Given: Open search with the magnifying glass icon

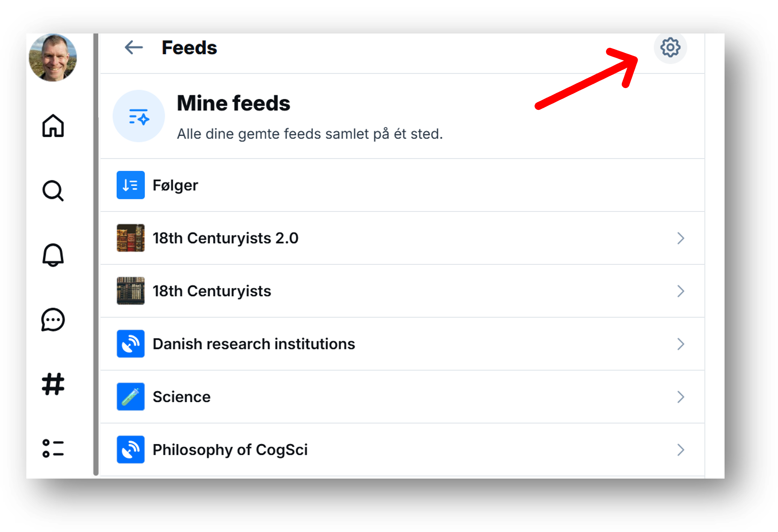Looking at the screenshot, I should click(53, 191).
